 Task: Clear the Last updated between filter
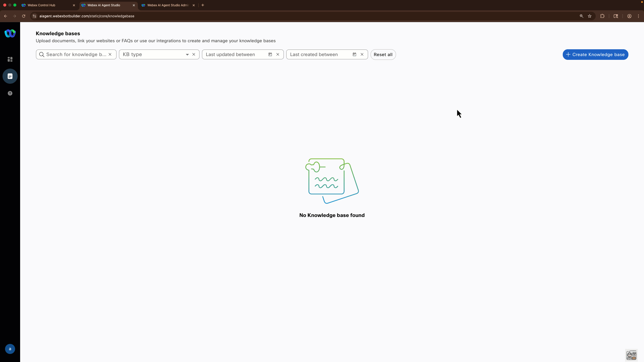coord(278,54)
